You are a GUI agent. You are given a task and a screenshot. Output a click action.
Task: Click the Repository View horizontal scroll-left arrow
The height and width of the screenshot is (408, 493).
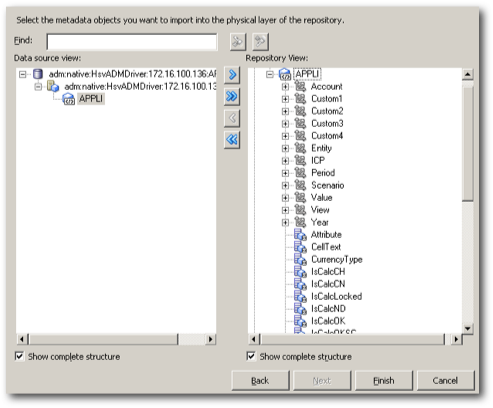(x=254, y=339)
